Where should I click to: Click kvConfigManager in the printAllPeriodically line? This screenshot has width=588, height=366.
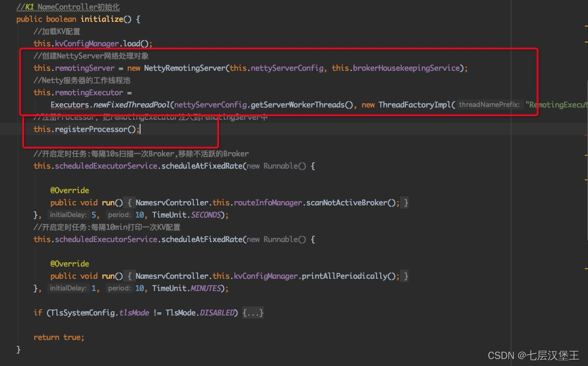click(x=266, y=276)
